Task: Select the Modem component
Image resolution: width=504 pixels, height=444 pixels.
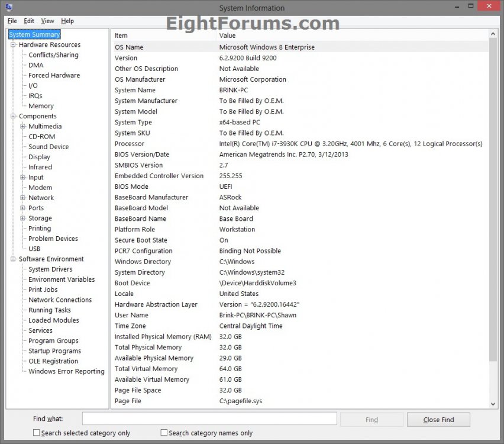Action: coord(40,188)
